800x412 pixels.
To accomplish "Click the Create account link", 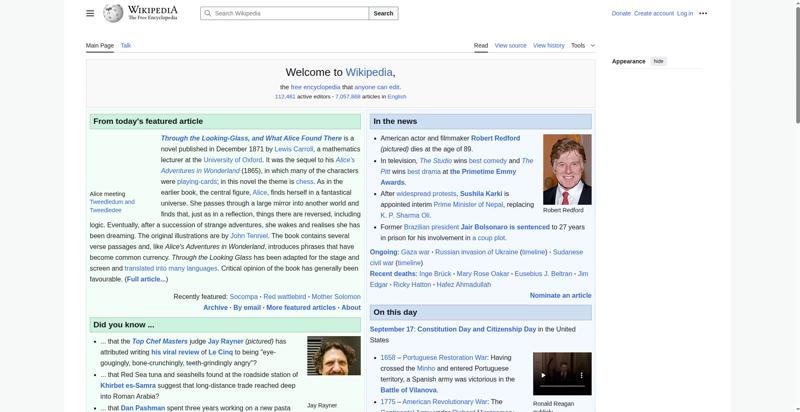I will (x=654, y=13).
